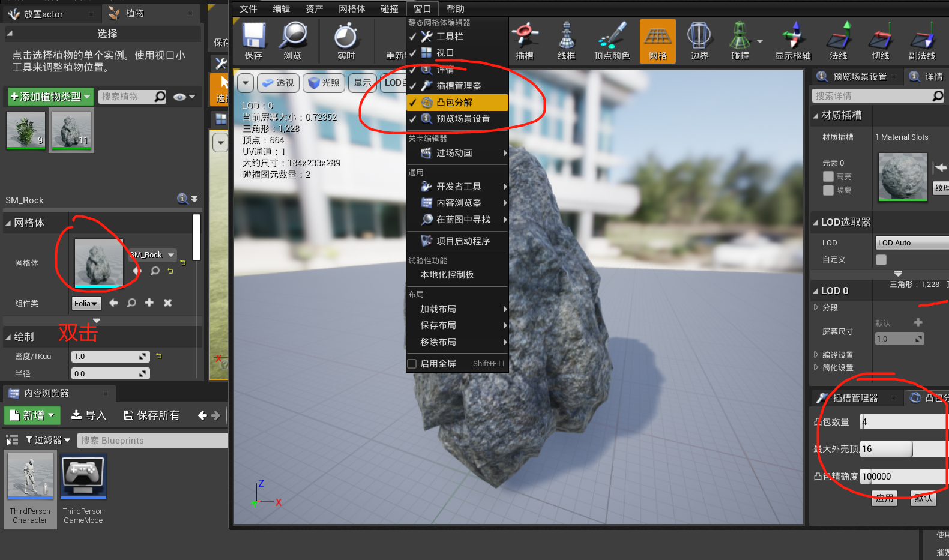This screenshot has height=560, width=949.
Task: Collapse the 材质插槽 section header
Action: [816, 116]
